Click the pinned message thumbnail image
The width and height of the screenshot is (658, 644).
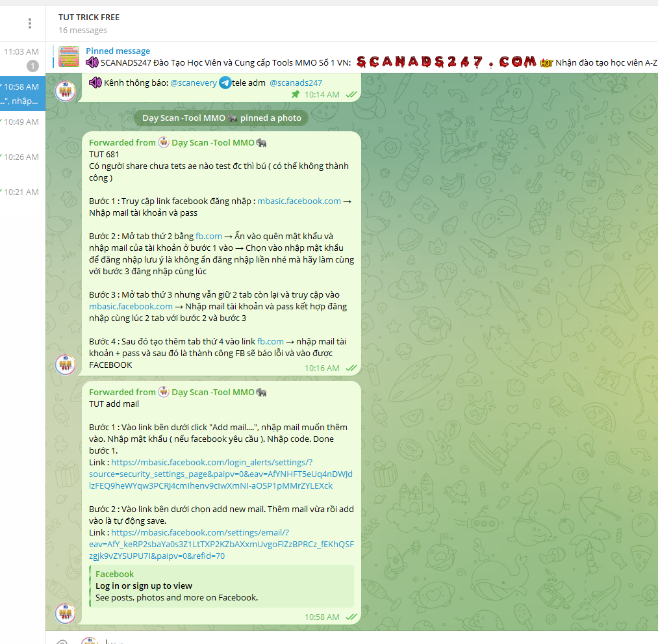[68, 57]
